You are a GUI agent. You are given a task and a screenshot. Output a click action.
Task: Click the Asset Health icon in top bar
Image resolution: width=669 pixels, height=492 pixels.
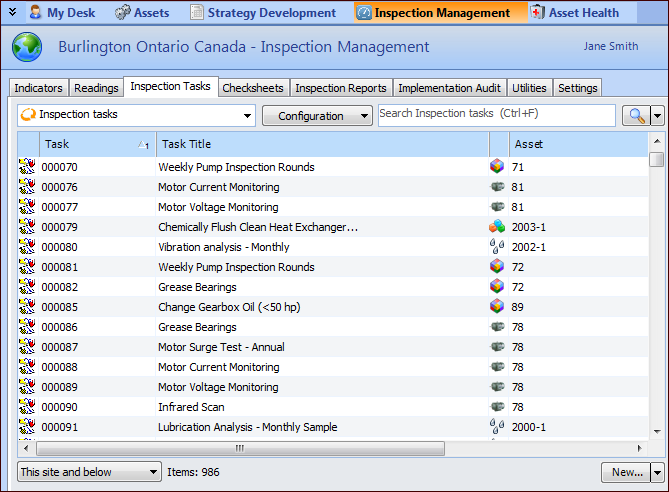pyautogui.click(x=537, y=13)
